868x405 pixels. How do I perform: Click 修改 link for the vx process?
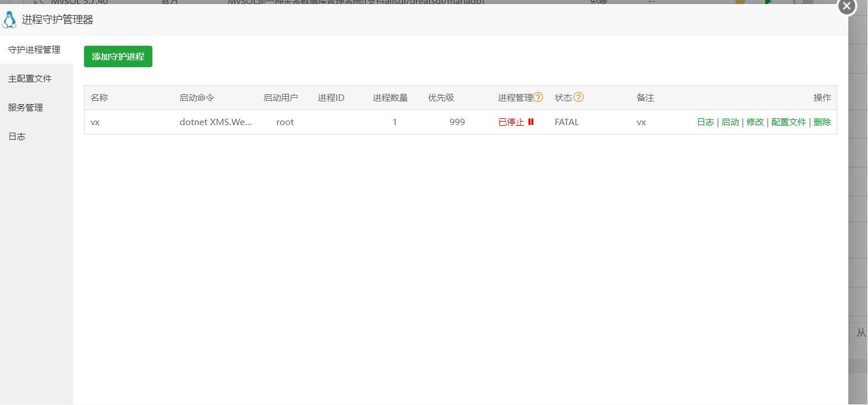[755, 122]
